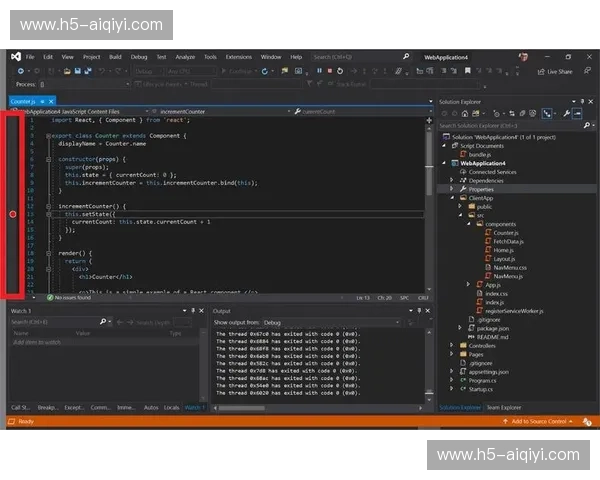
Task: Click Solution Explorer Show All Files icon
Action: (533, 114)
